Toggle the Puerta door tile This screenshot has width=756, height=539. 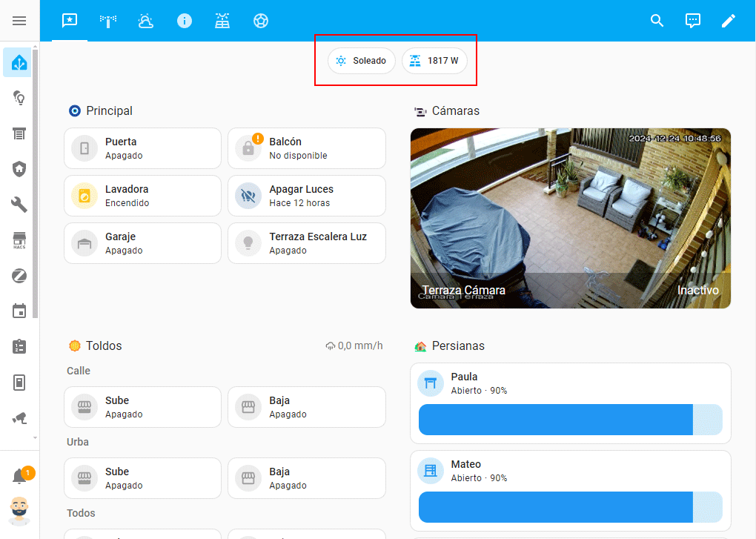143,148
